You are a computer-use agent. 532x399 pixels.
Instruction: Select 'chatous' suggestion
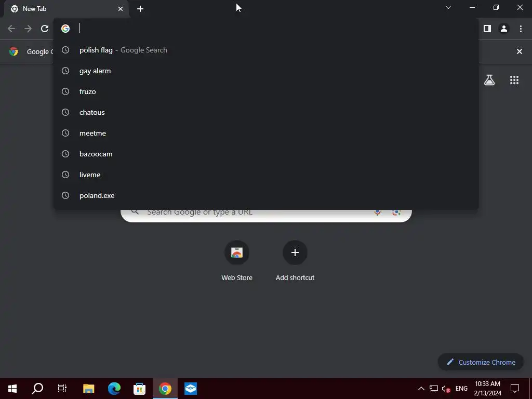pyautogui.click(x=266, y=112)
